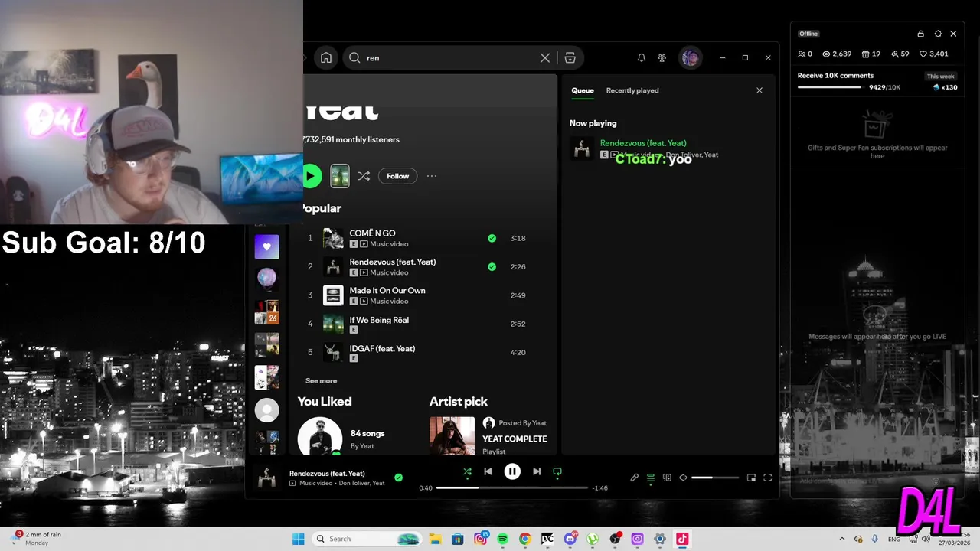This screenshot has width=980, height=551.
Task: Show hidden system tray icons
Action: pos(842,539)
